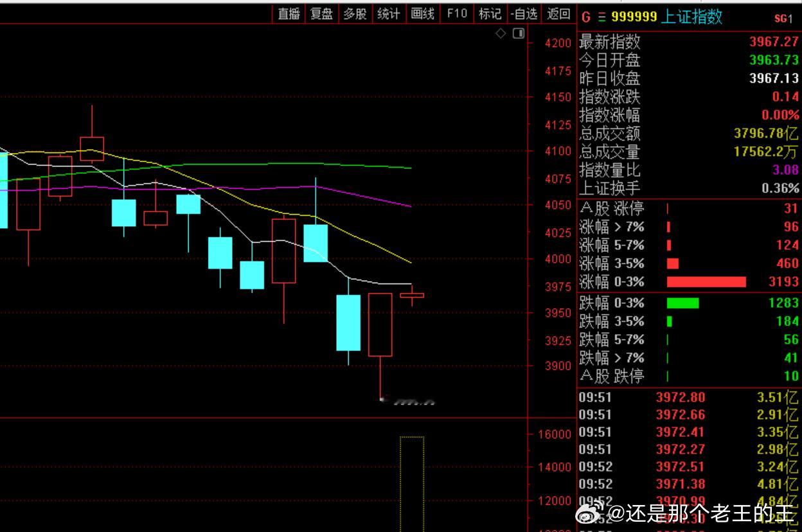Click tick volume 4.81亿

(x=778, y=484)
